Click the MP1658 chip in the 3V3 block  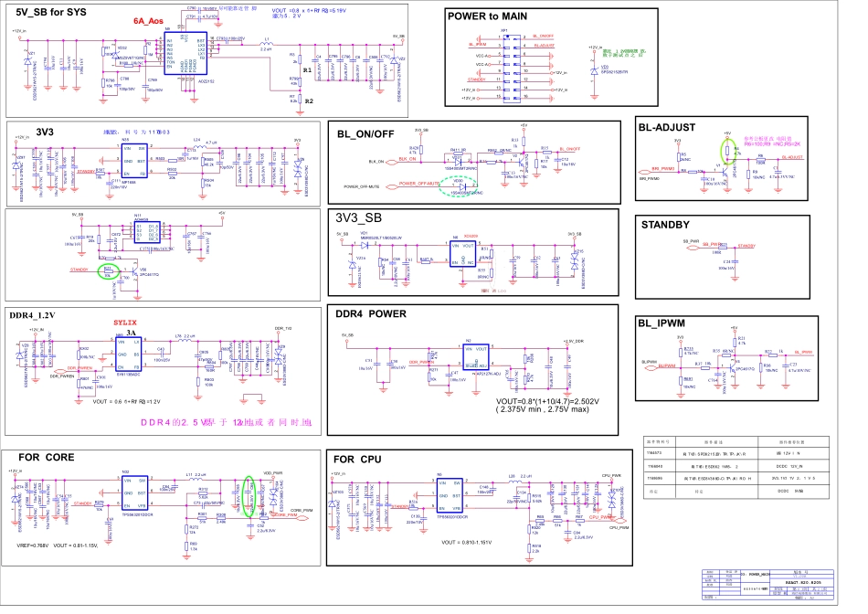tap(134, 160)
